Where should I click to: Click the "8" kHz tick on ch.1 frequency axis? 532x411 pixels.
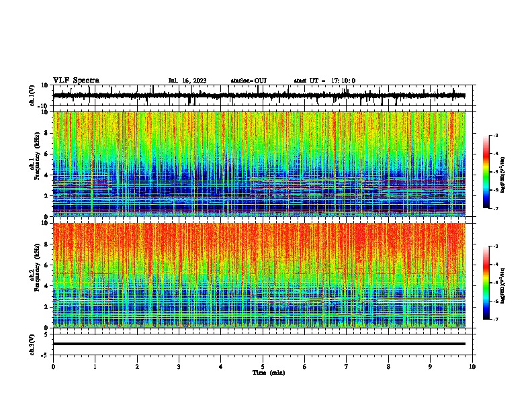[x=48, y=133]
